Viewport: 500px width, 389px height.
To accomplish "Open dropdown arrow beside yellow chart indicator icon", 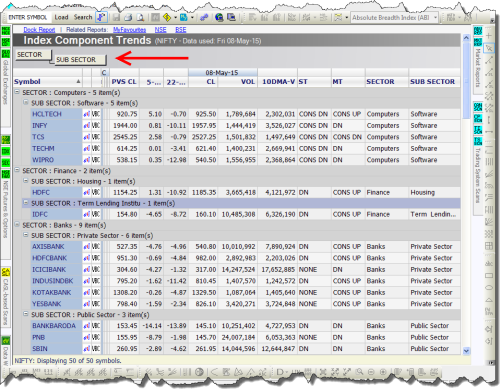I will pos(346,18).
